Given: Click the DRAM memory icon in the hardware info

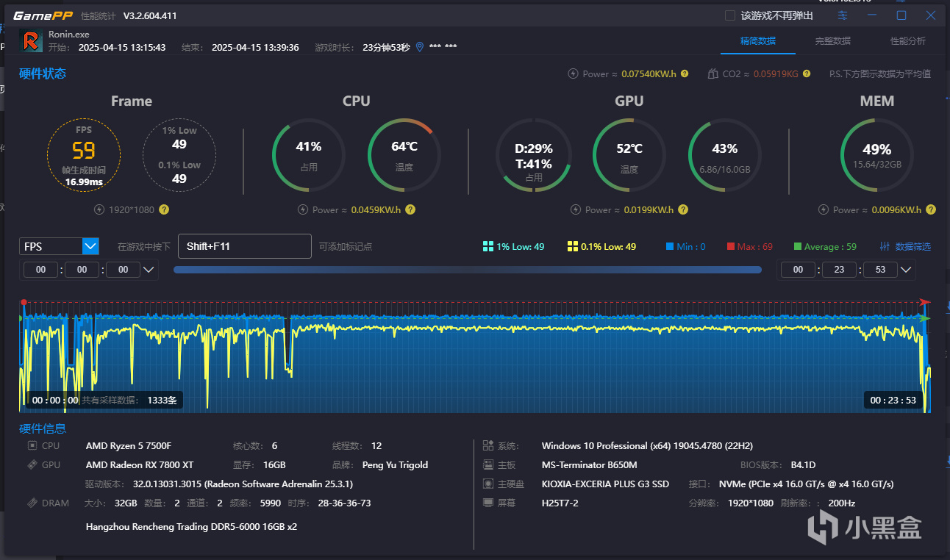Looking at the screenshot, I should 32,503.
